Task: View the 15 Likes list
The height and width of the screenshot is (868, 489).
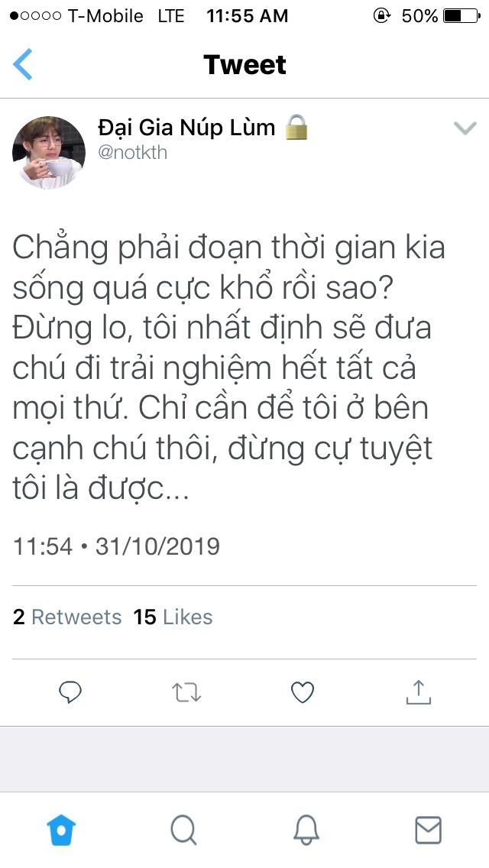Action: pyautogui.click(x=173, y=617)
